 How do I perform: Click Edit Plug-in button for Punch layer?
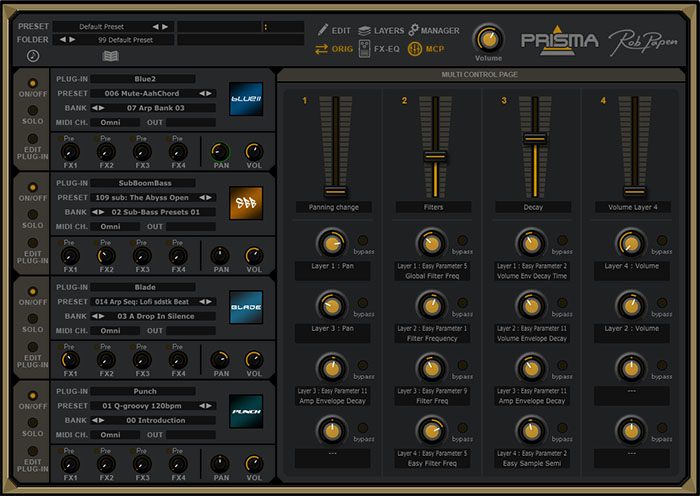point(33,451)
